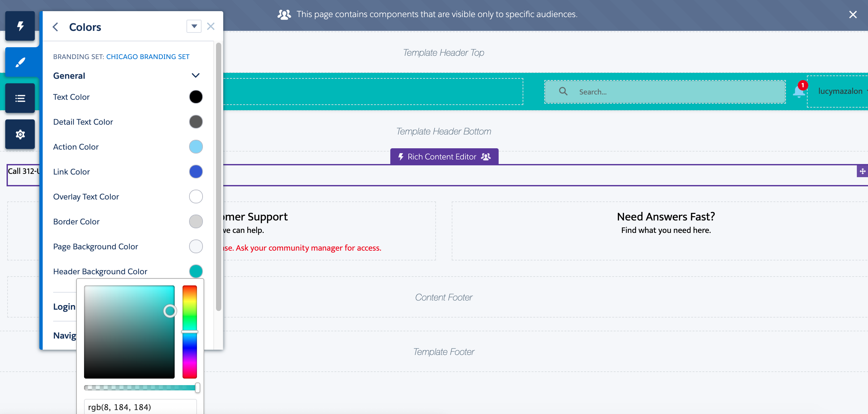Open the Colors panel dropdown menu
Viewport: 868px width, 414px height.
tap(194, 26)
